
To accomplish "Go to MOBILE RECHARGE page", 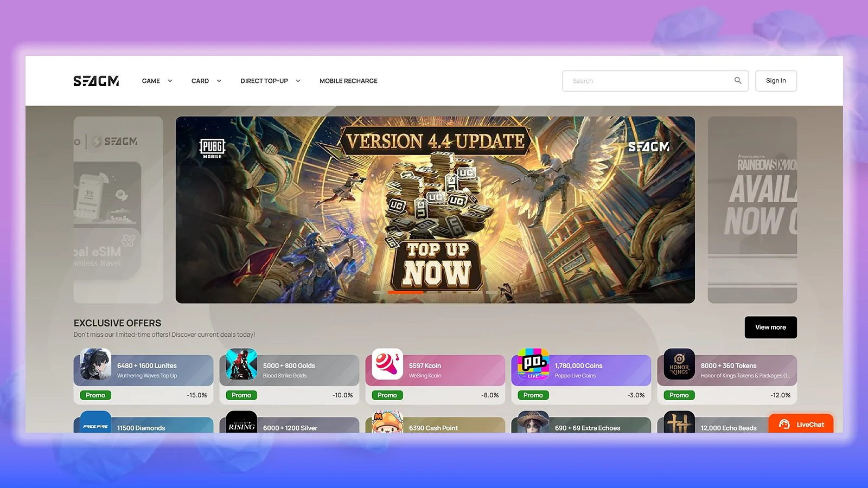I will pyautogui.click(x=348, y=81).
